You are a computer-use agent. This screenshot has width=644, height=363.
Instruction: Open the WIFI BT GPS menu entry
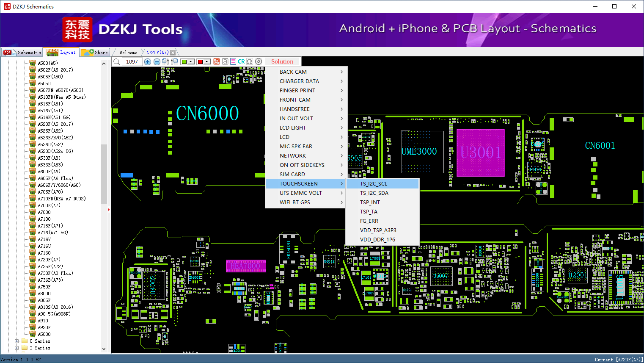(x=306, y=202)
